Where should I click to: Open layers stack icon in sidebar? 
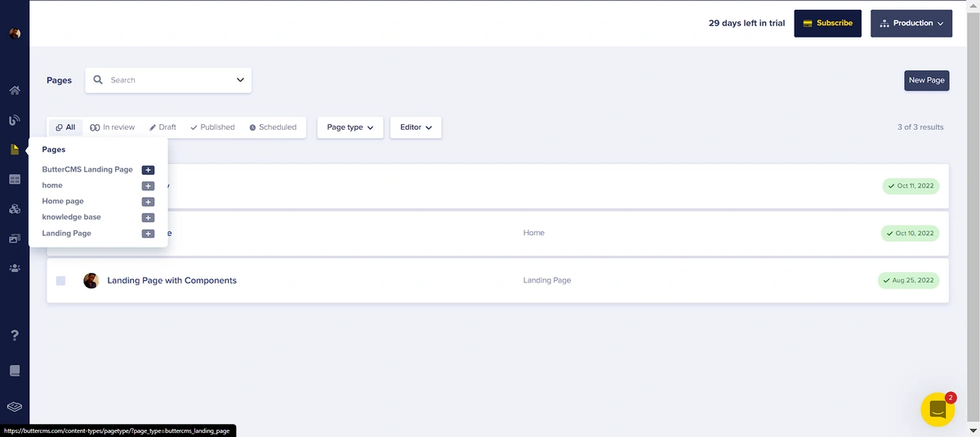pyautogui.click(x=15, y=406)
